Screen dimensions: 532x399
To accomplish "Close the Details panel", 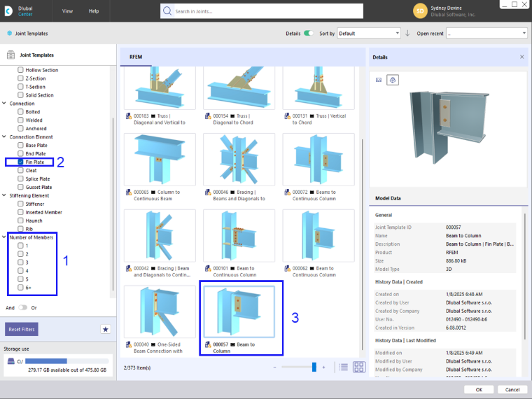I will [521, 57].
